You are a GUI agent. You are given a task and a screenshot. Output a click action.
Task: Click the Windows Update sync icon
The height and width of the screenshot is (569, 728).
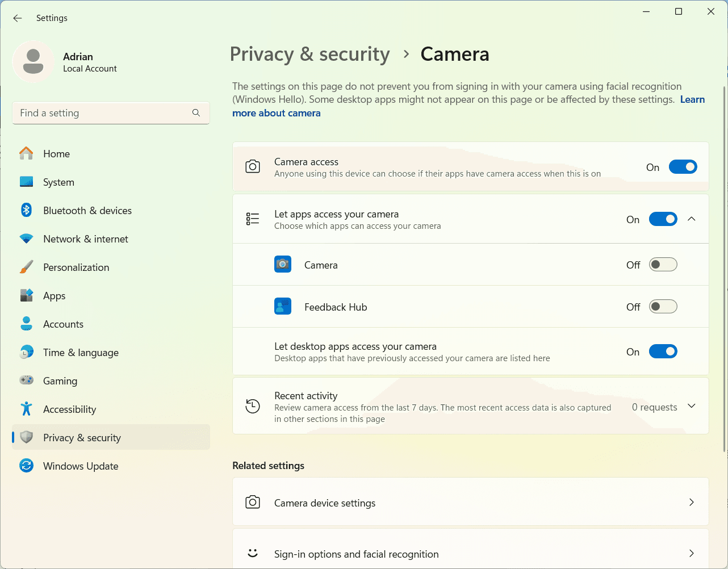(x=26, y=466)
